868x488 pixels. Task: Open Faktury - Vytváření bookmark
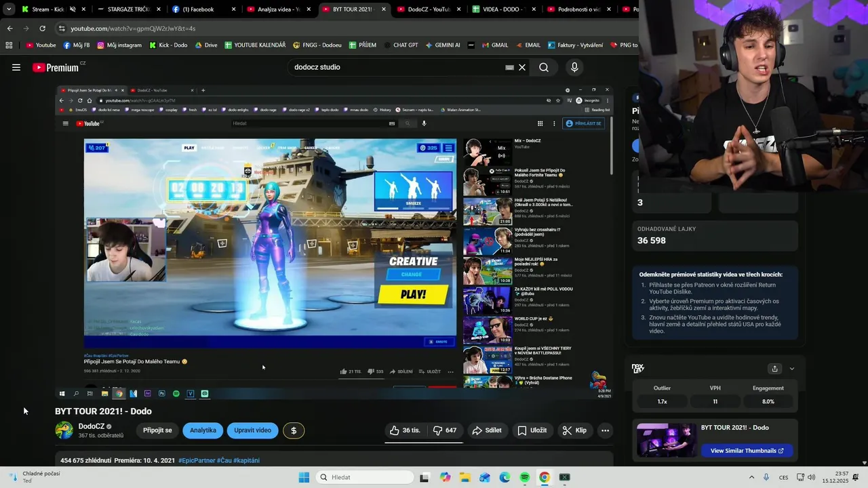[574, 45]
